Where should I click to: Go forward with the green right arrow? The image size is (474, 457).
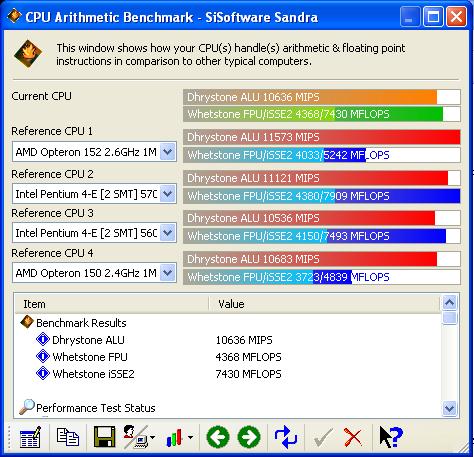coord(249,437)
